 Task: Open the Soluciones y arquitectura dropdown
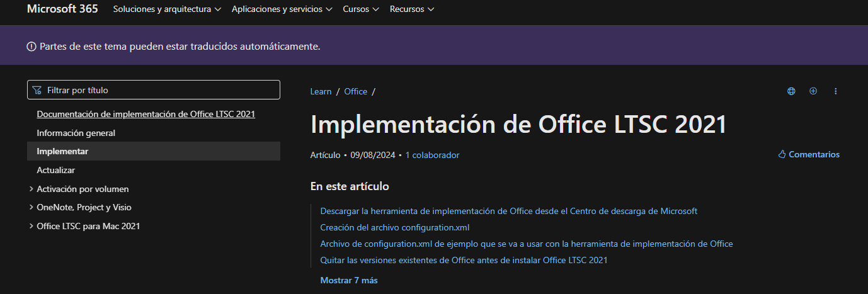click(167, 9)
